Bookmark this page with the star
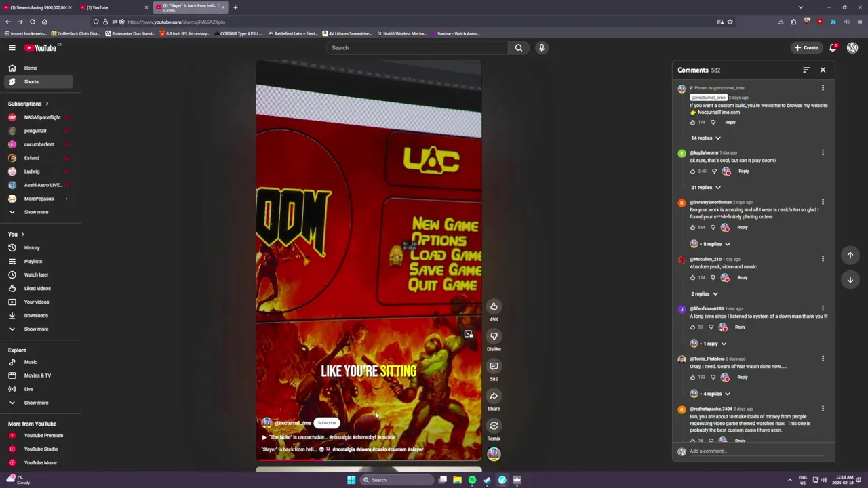Image resolution: width=868 pixels, height=488 pixels. (730, 22)
